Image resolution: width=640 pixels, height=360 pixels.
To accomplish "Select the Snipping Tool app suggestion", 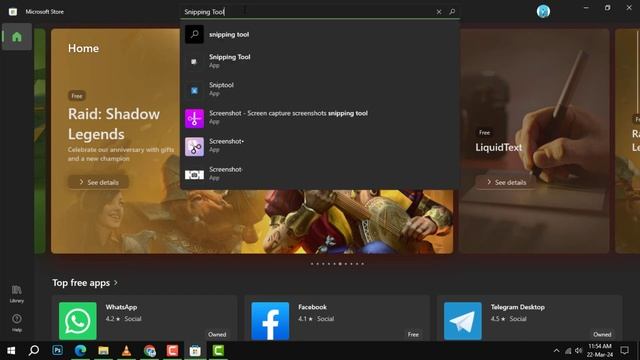I will click(320, 61).
